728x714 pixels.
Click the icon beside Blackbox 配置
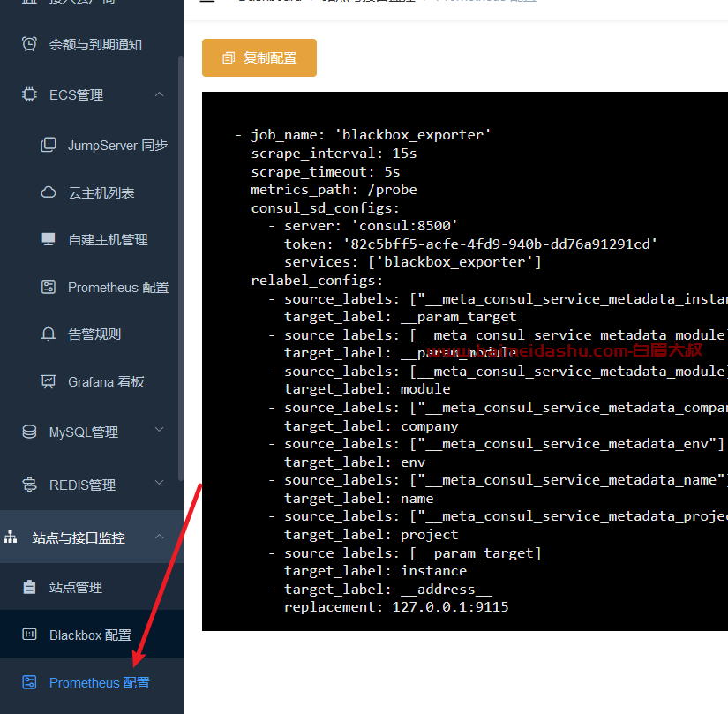tap(29, 635)
